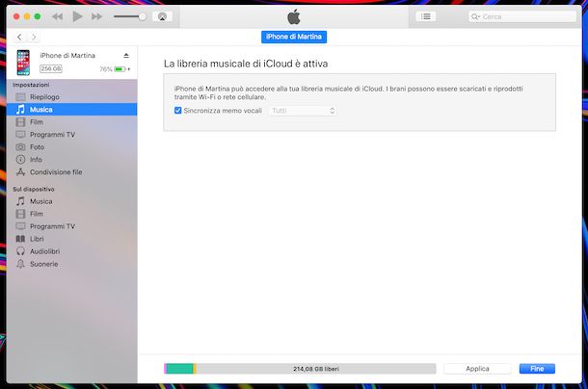
Task: Skip to next track button
Action: click(x=96, y=16)
